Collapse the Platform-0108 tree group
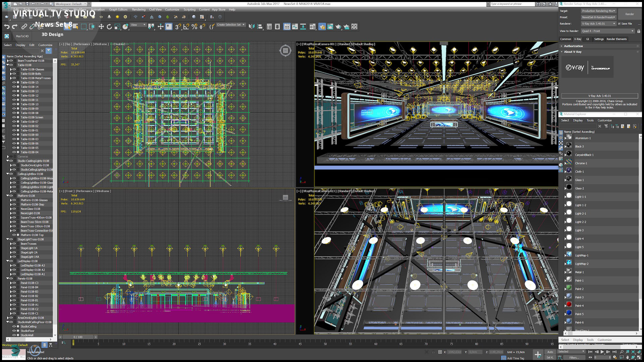The width and height of the screenshot is (644, 362). click(7, 196)
